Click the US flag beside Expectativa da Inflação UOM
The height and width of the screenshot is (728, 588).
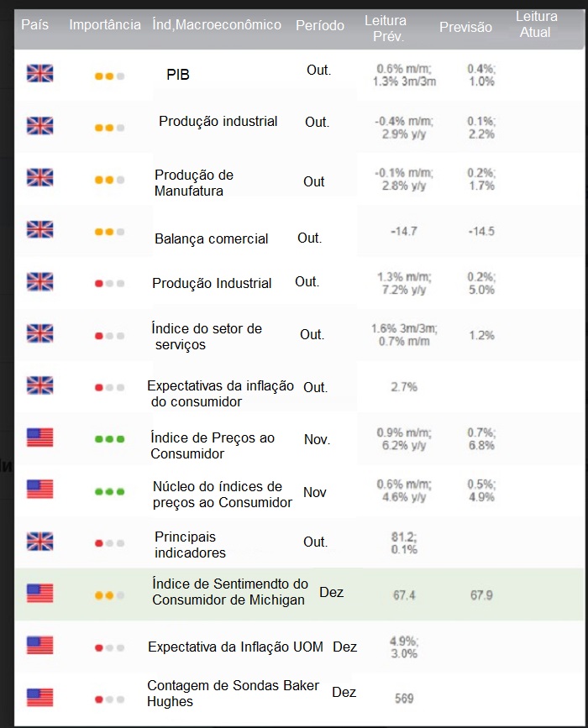[x=40, y=646]
